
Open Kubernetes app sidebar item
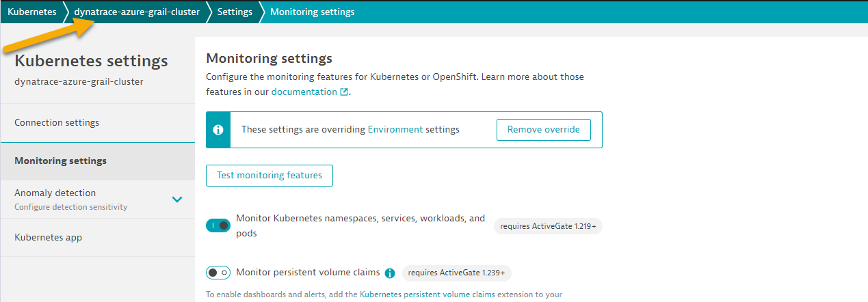pyautogui.click(x=49, y=238)
